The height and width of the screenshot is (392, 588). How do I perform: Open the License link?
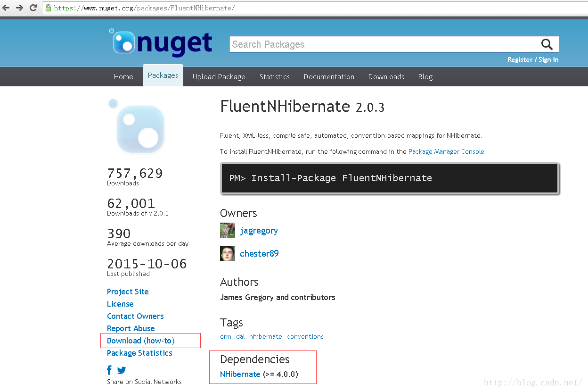click(120, 304)
